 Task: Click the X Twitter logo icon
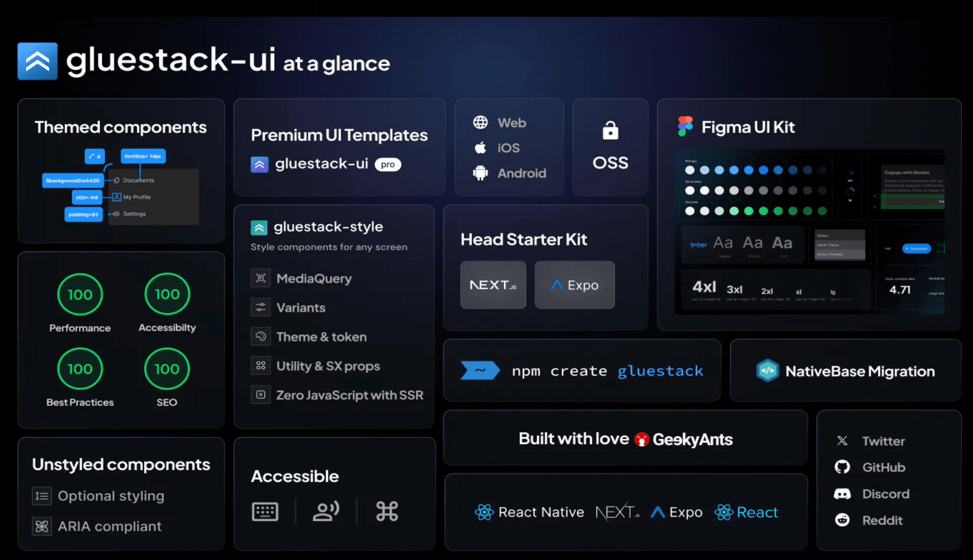point(842,441)
